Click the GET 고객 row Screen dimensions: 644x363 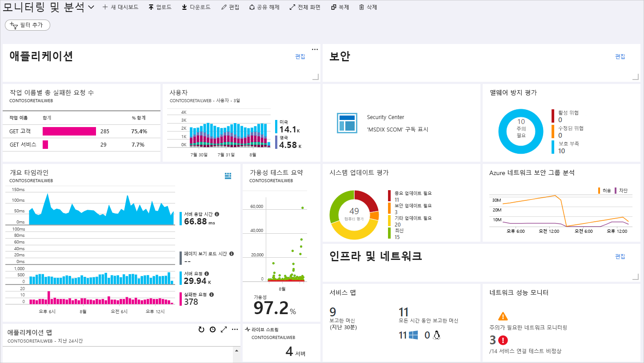point(81,132)
